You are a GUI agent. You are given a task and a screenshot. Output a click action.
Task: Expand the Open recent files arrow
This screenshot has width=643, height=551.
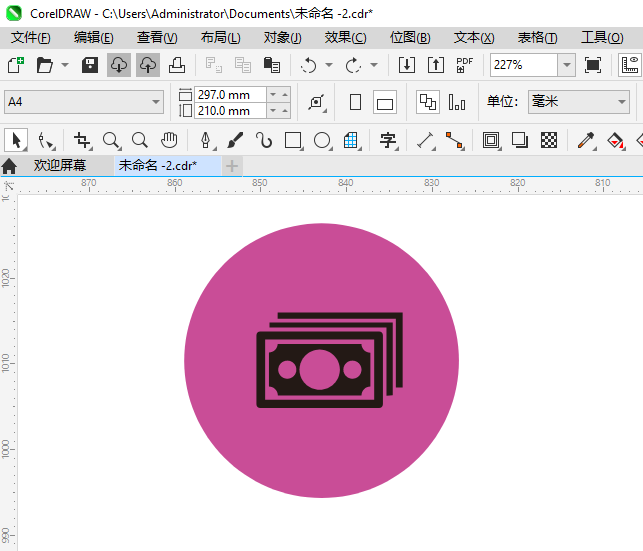click(65, 65)
